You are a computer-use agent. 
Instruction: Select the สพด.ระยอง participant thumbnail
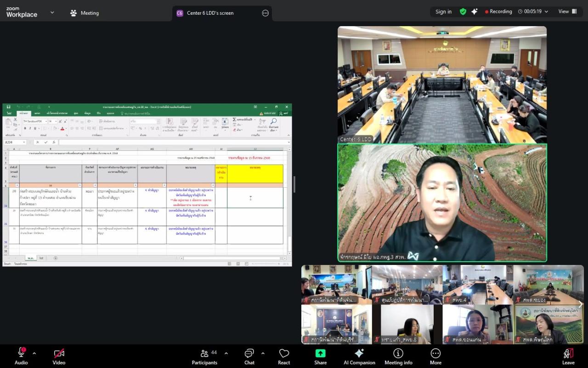[548, 284]
